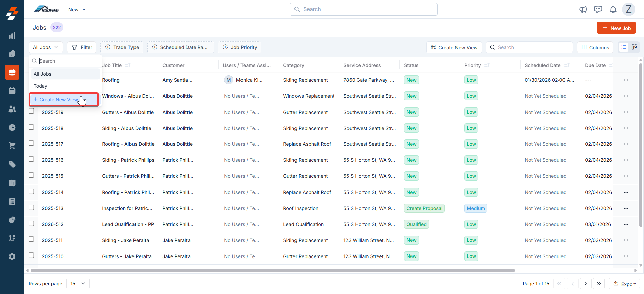Select checkbox for job 2026-512
The width and height of the screenshot is (644, 294).
pos(31,223)
